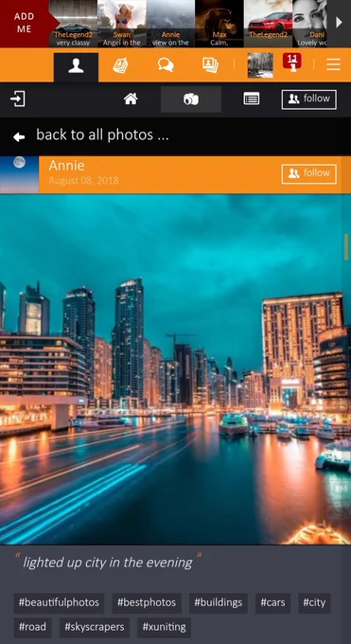Click the vertical scrollbar handle
The width and height of the screenshot is (351, 644).
[346, 246]
